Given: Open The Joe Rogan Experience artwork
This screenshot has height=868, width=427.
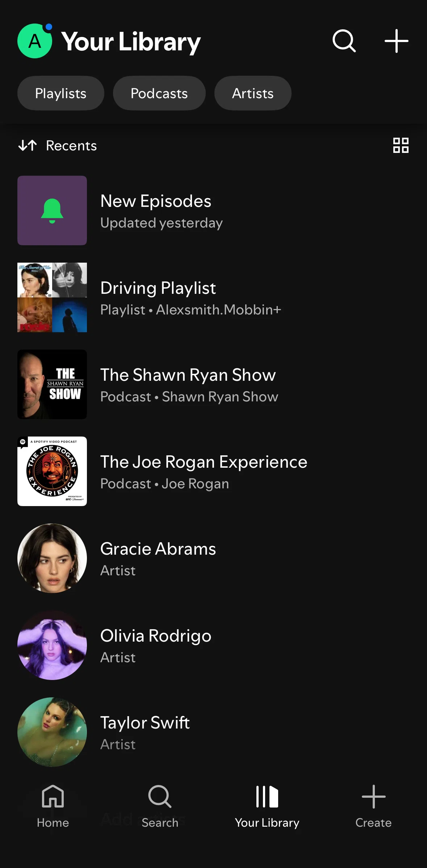Looking at the screenshot, I should [x=52, y=471].
